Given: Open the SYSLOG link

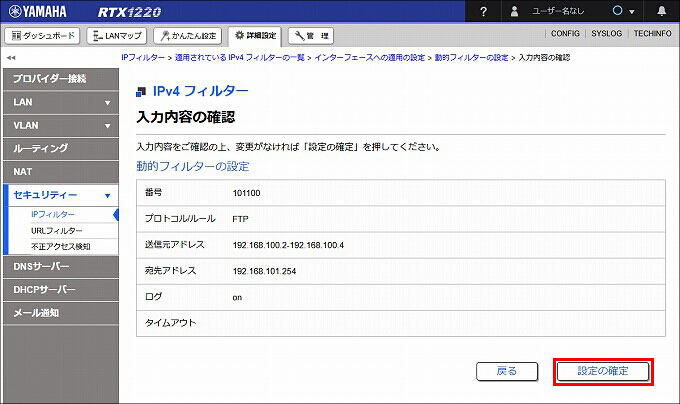Looking at the screenshot, I should (606, 33).
